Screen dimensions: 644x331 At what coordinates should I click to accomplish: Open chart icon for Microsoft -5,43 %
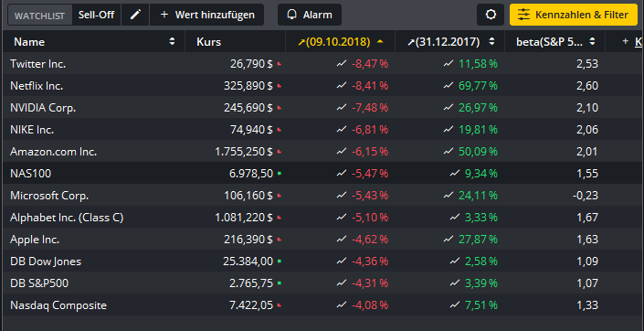pos(342,196)
